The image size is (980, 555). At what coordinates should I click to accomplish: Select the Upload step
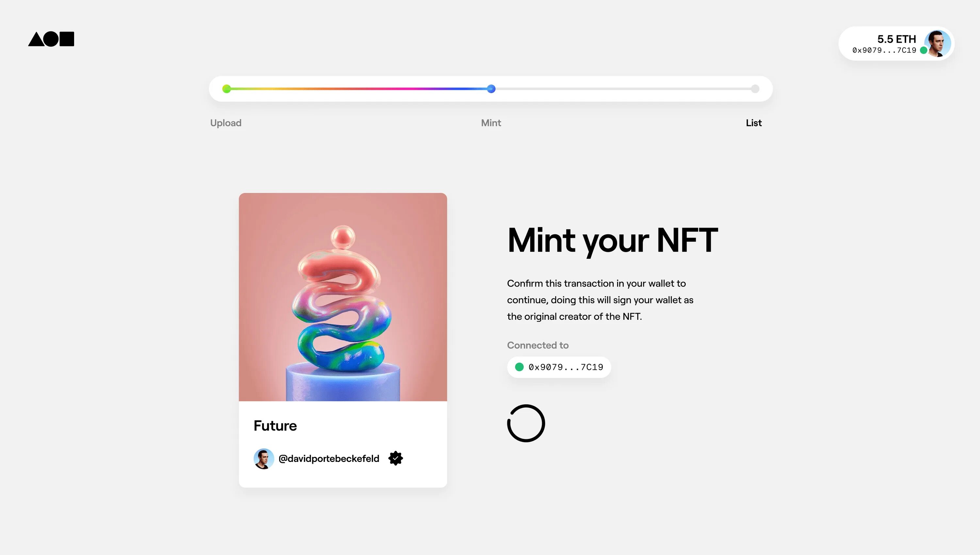click(x=226, y=123)
